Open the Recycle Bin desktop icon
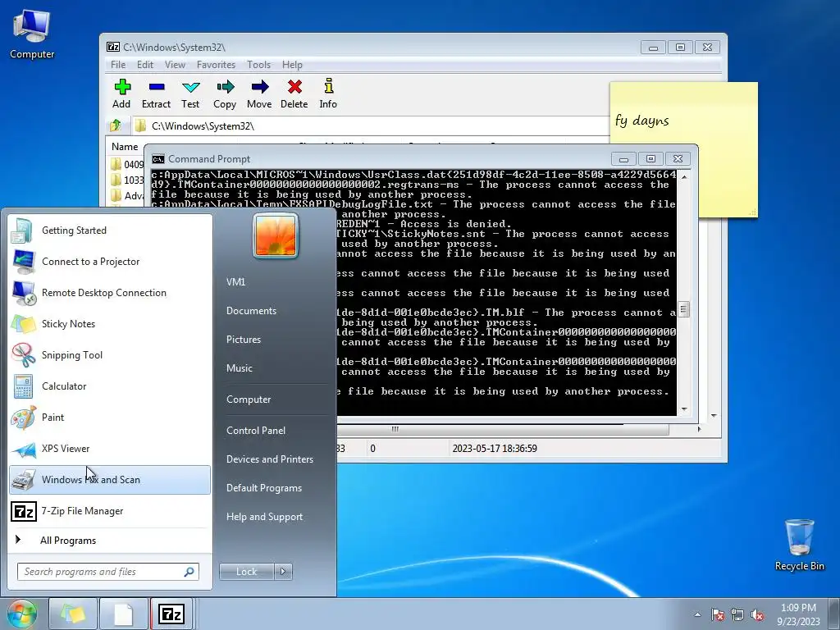Viewport: 840px width, 630px height. click(799, 545)
